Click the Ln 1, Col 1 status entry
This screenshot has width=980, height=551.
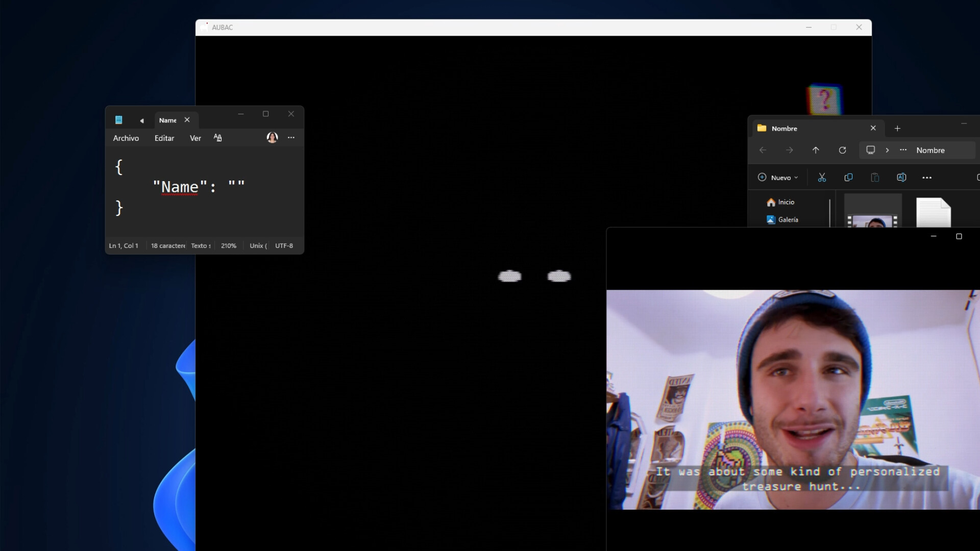click(124, 246)
